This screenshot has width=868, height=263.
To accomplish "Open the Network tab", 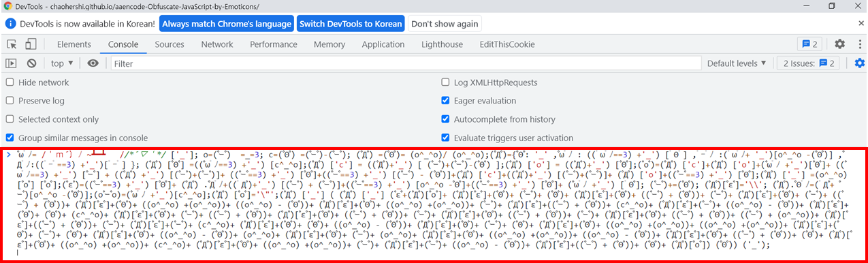I will point(217,44).
